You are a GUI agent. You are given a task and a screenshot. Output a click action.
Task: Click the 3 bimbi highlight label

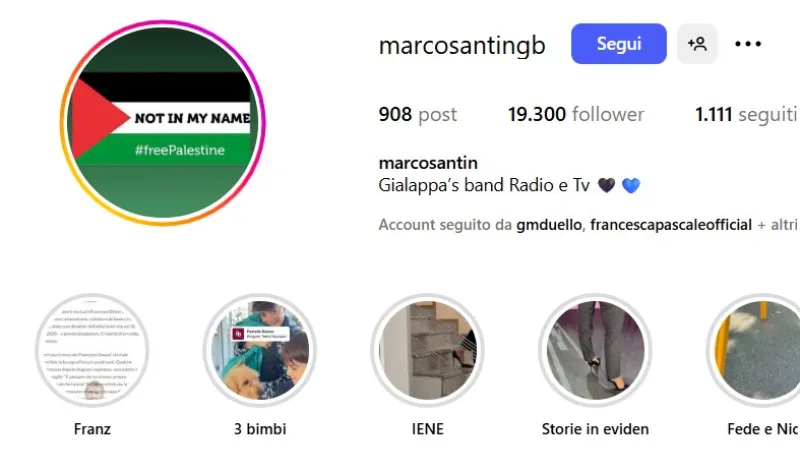click(x=260, y=429)
